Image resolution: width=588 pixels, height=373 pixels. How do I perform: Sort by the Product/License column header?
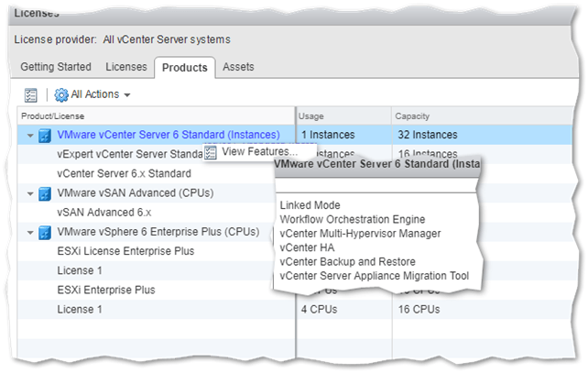156,116
